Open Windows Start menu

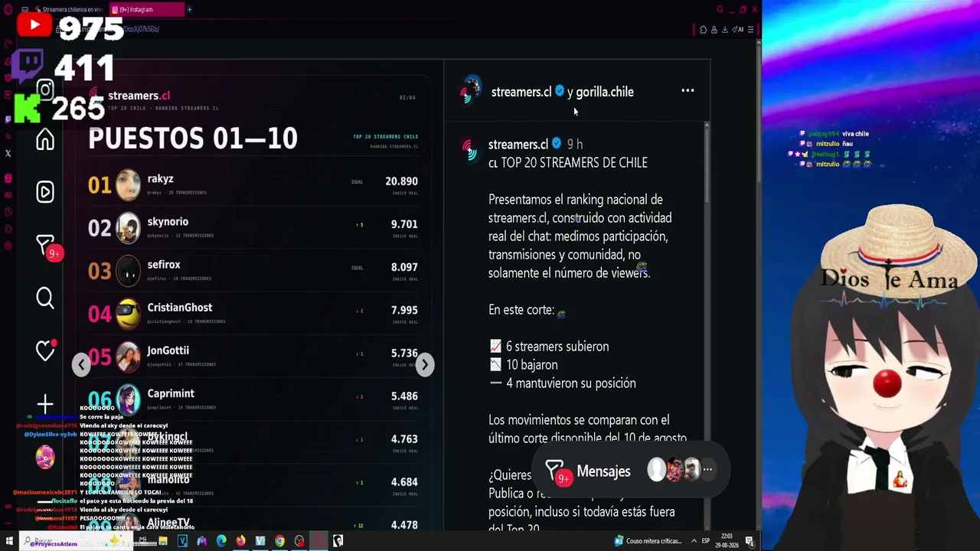point(9,541)
